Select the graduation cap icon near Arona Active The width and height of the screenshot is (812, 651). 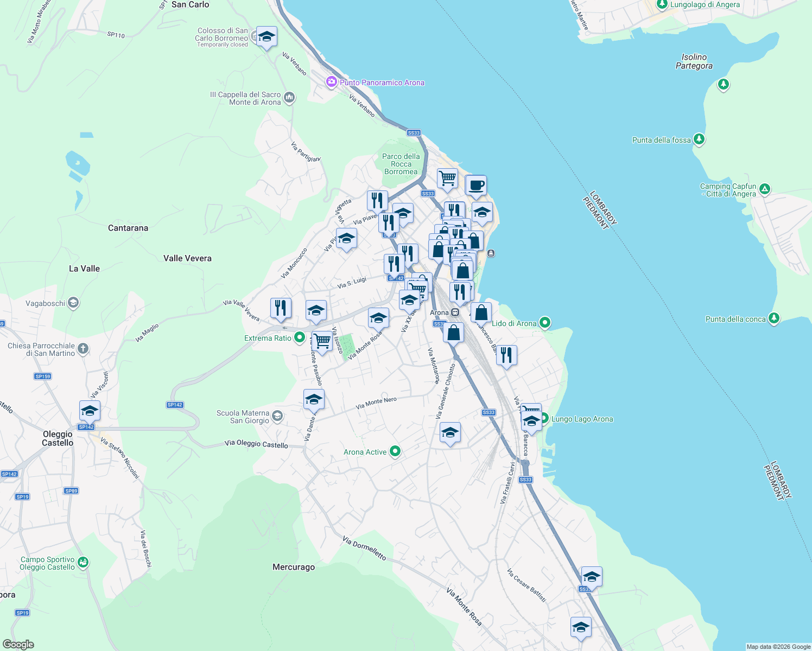[450, 432]
